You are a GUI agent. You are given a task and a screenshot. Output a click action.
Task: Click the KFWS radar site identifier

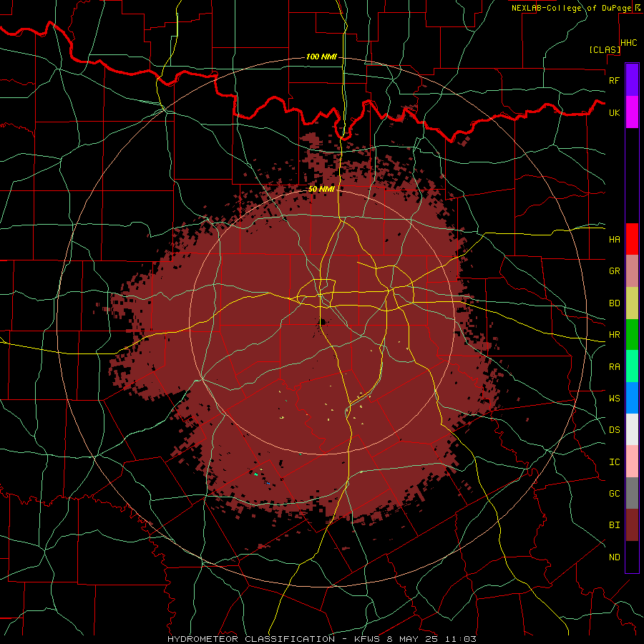tap(365, 639)
